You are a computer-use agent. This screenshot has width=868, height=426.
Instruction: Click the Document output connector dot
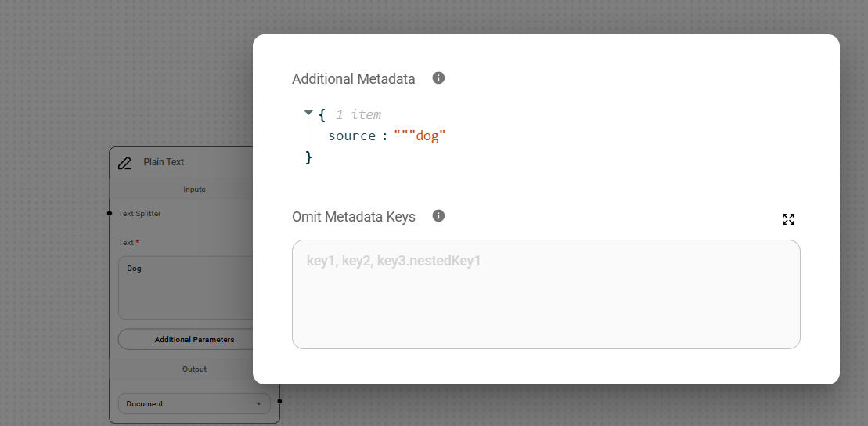pyautogui.click(x=279, y=401)
